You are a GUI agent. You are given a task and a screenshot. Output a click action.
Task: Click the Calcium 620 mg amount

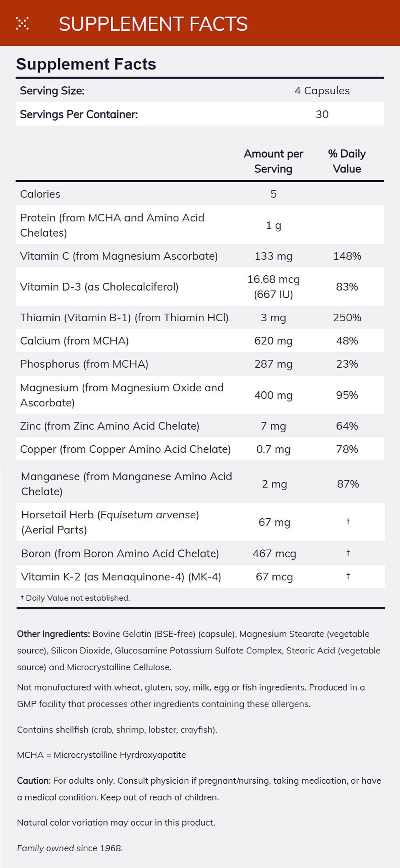[274, 340]
